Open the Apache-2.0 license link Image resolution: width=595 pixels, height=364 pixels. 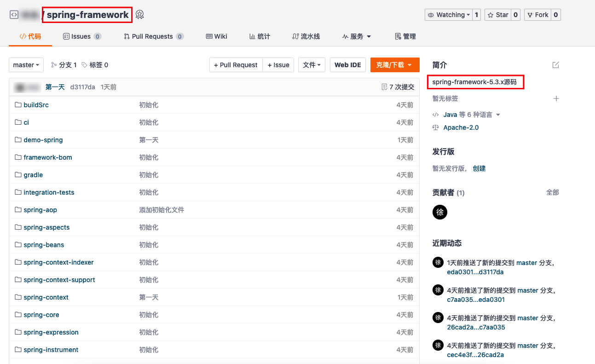(461, 127)
